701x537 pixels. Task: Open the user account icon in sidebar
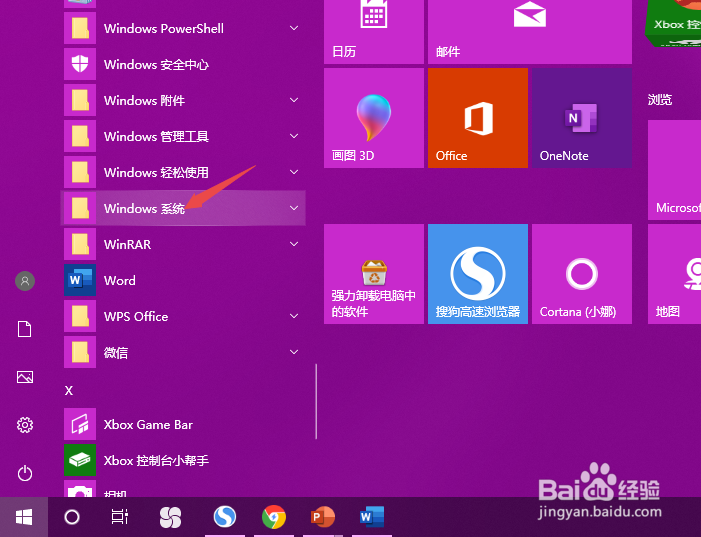pos(25,281)
